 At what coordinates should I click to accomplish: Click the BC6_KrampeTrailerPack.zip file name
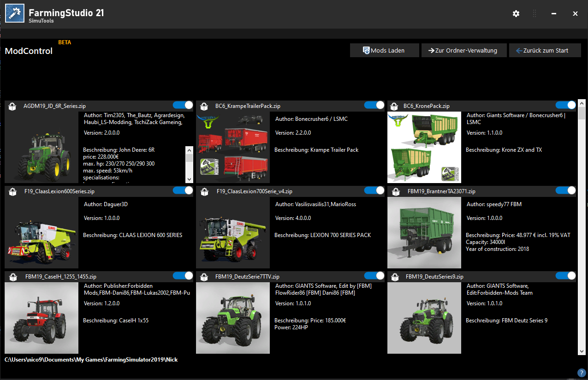pyautogui.click(x=248, y=106)
